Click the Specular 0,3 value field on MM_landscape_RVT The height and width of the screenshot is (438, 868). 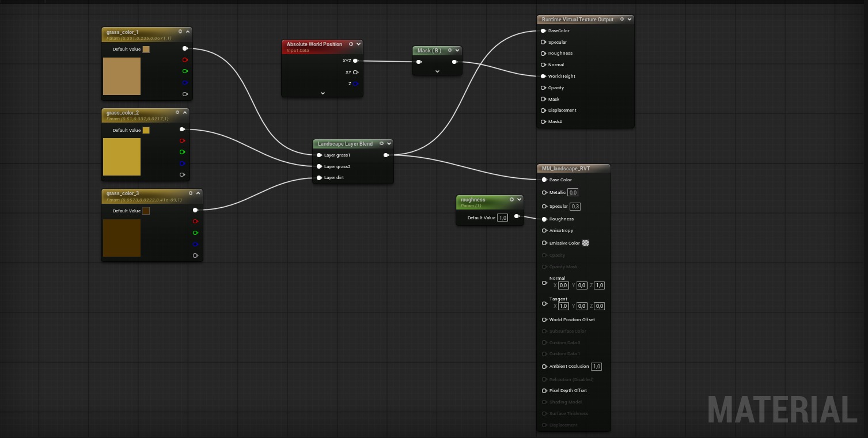click(x=575, y=207)
